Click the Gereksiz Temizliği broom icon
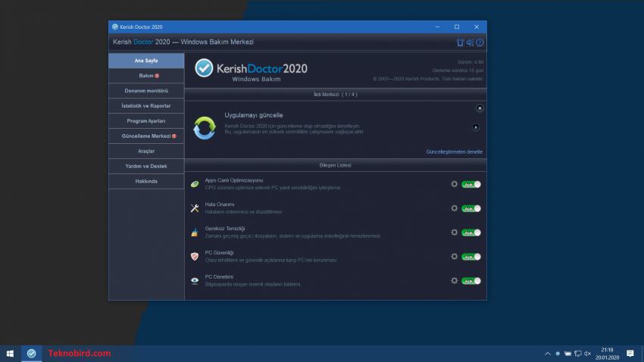 point(195,232)
